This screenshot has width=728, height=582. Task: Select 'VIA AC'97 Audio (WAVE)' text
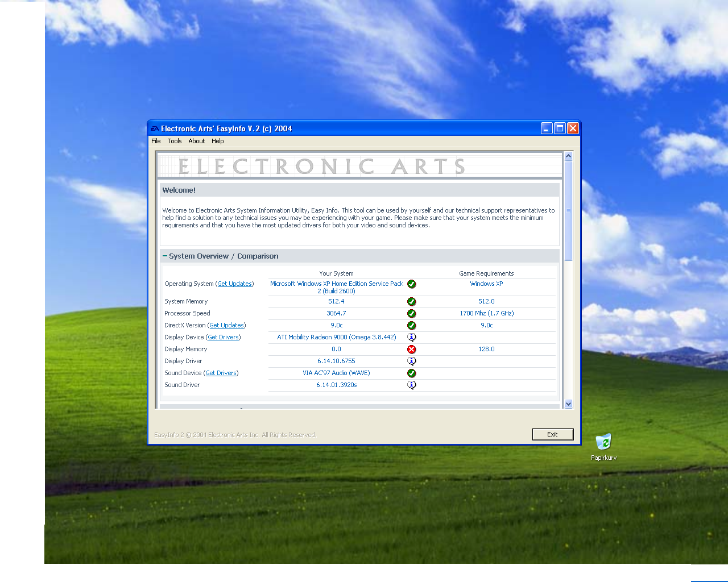pyautogui.click(x=336, y=373)
